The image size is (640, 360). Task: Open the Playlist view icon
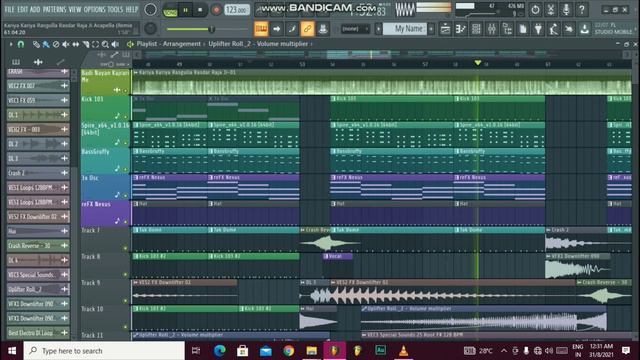point(445,29)
